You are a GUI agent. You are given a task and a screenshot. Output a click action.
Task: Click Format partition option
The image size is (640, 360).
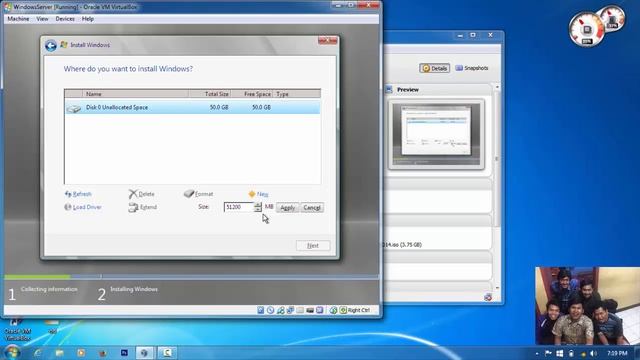[199, 194]
